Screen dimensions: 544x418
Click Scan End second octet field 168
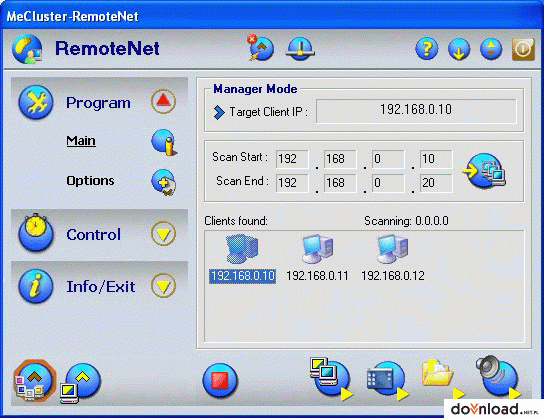tap(340, 183)
